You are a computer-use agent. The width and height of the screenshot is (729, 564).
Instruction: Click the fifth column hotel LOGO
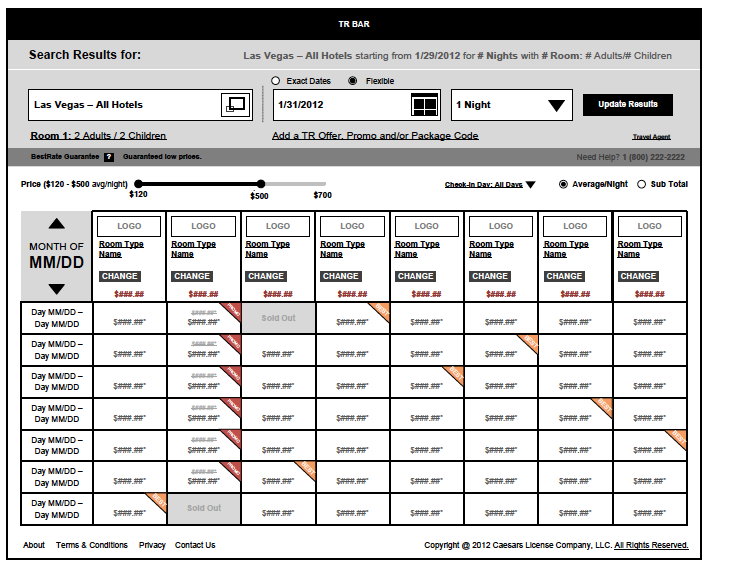[x=426, y=226]
